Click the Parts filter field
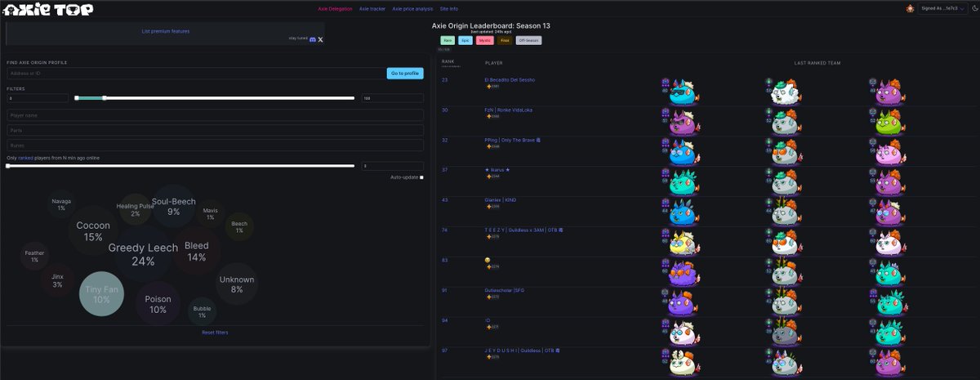Screen dimensions: 980x380 coord(215,130)
